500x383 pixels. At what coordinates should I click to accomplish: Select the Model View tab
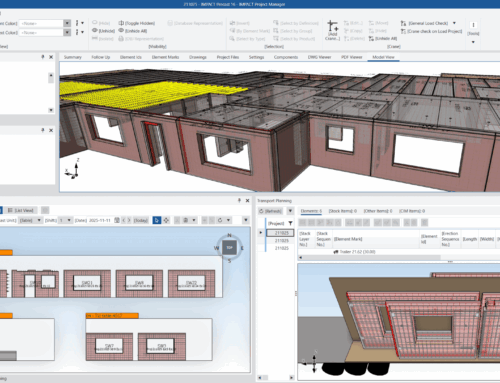[x=383, y=57]
